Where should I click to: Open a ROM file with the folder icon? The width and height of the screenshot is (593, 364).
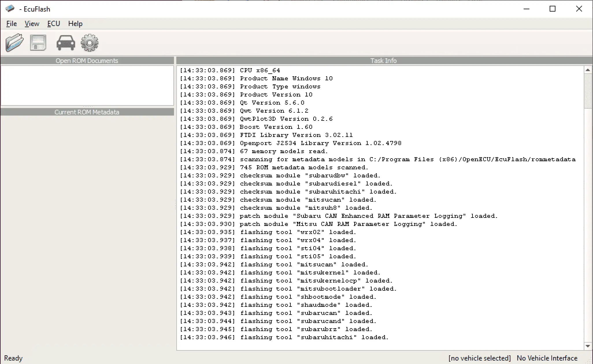(x=14, y=43)
